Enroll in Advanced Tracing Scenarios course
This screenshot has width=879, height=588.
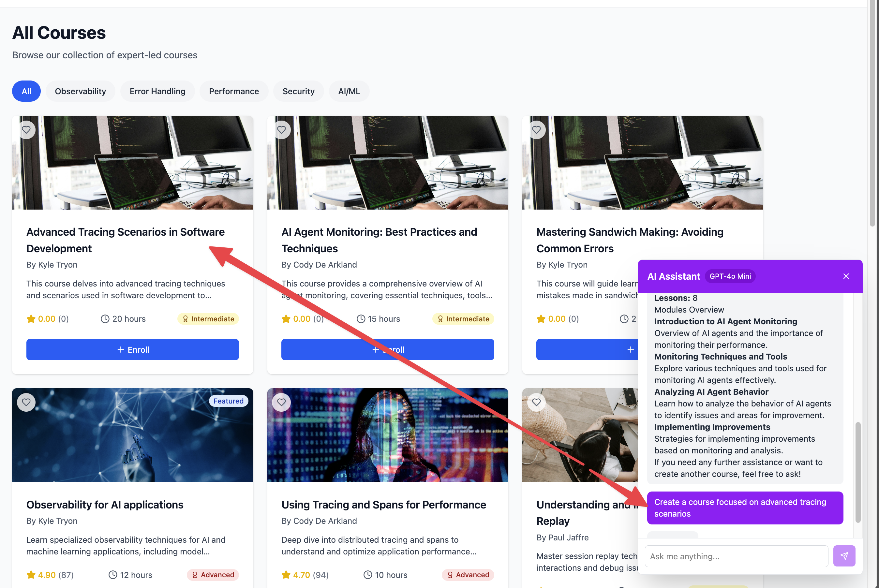132,349
